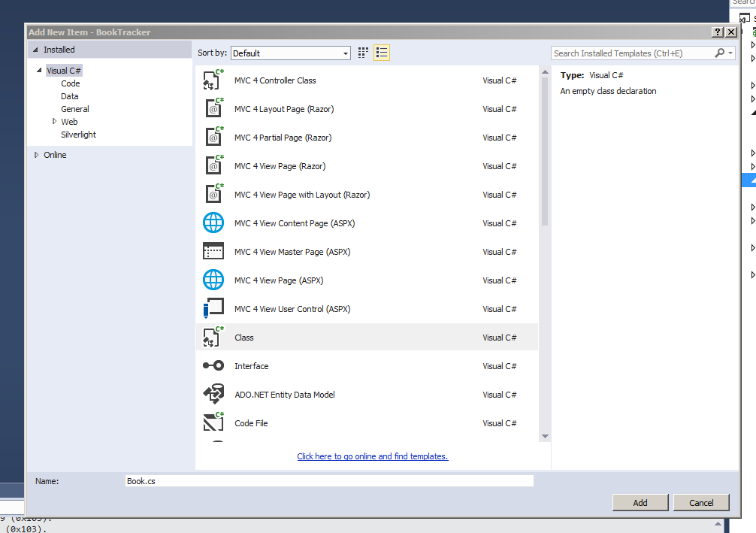Select the Silverlight category
The height and width of the screenshot is (533, 756).
(x=78, y=135)
